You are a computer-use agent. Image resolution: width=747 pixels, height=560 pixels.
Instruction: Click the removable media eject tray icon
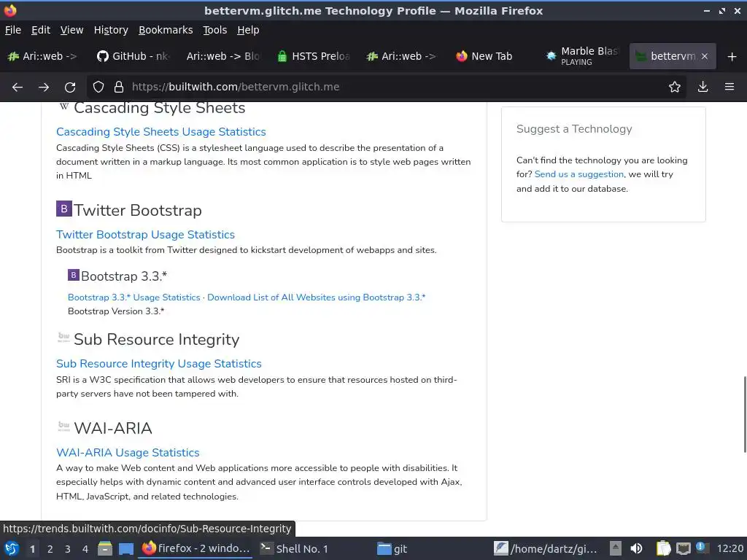[x=616, y=548]
